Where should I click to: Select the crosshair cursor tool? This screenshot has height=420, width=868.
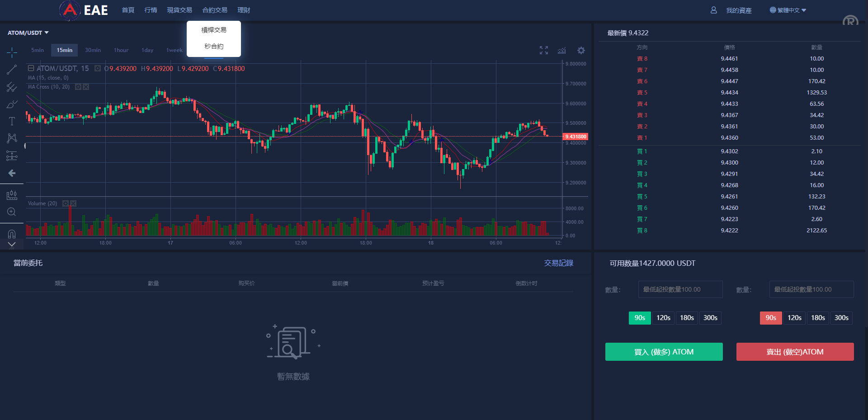[12, 52]
